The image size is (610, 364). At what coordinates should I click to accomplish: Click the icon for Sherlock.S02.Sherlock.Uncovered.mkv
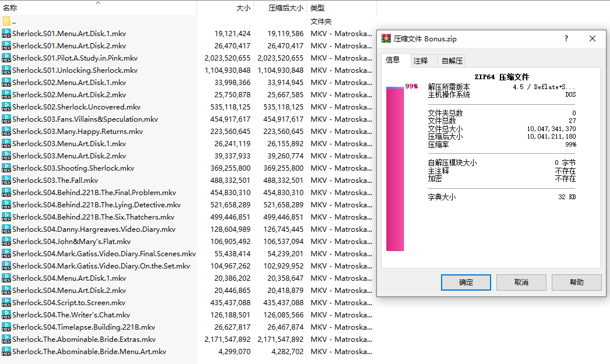(x=6, y=107)
